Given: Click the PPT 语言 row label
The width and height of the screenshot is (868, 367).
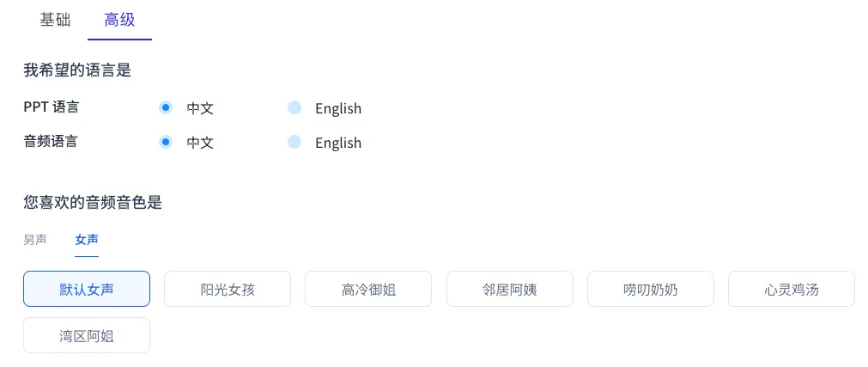Looking at the screenshot, I should (52, 107).
